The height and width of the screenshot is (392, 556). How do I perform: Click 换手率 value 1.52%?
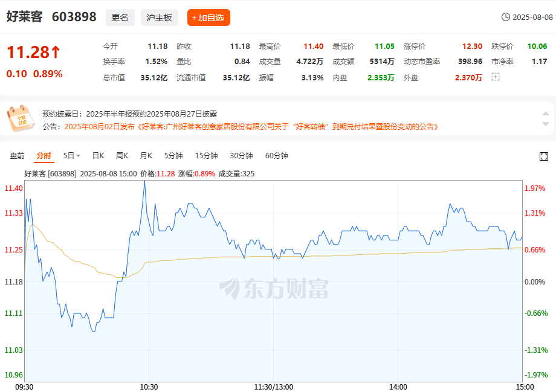[x=157, y=62]
